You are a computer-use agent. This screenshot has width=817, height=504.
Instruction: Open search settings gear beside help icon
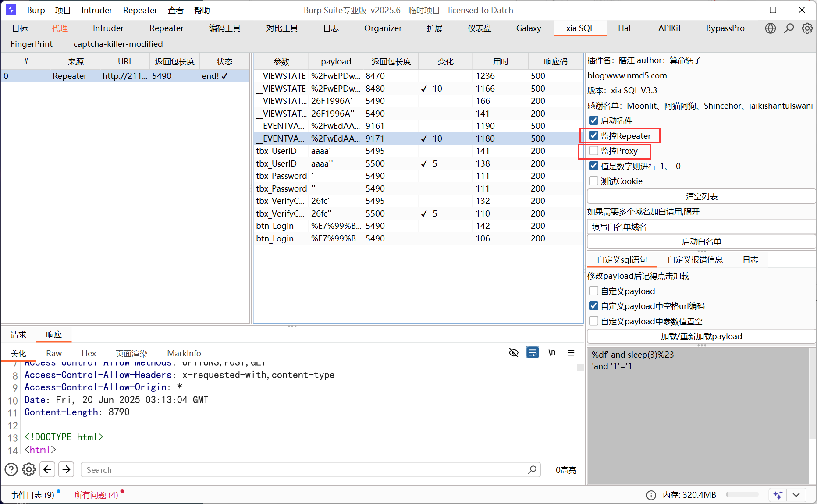click(29, 469)
